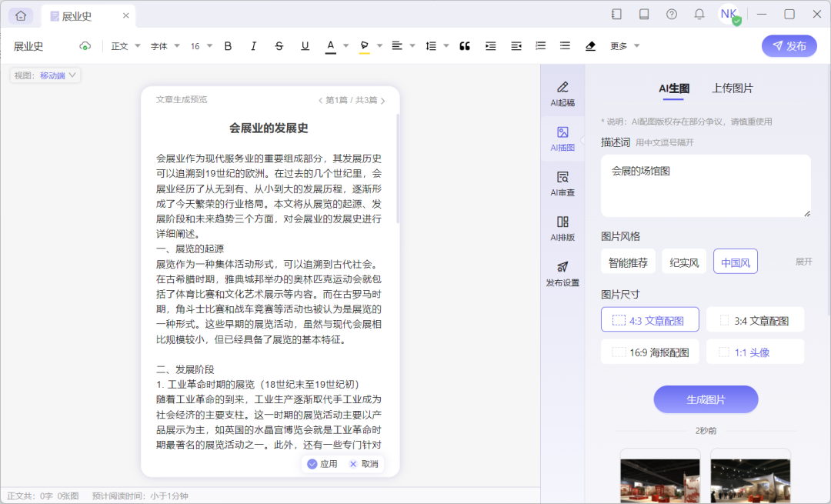Screen dimensions: 831x504
Task: Open the AI审查 sidebar tool
Action: [562, 184]
